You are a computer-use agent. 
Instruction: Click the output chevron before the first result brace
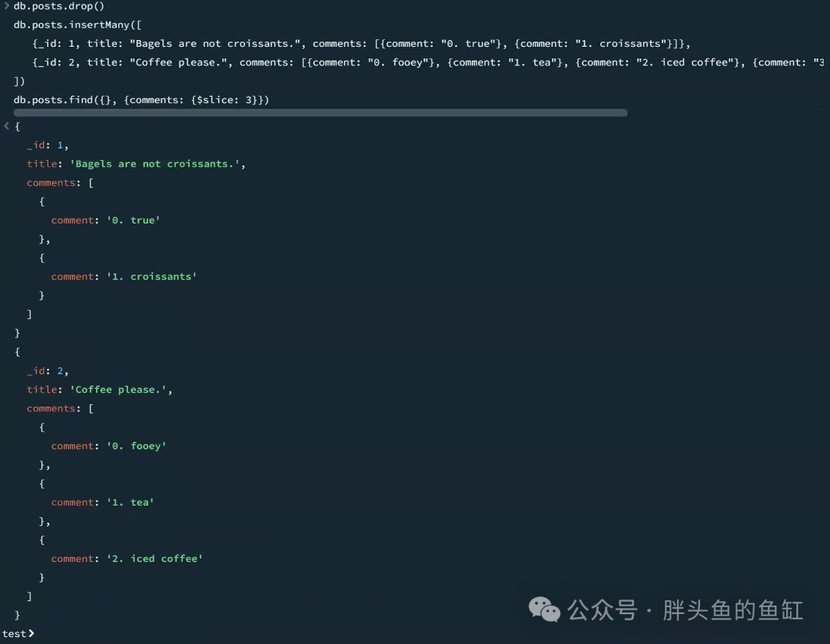(x=6, y=126)
